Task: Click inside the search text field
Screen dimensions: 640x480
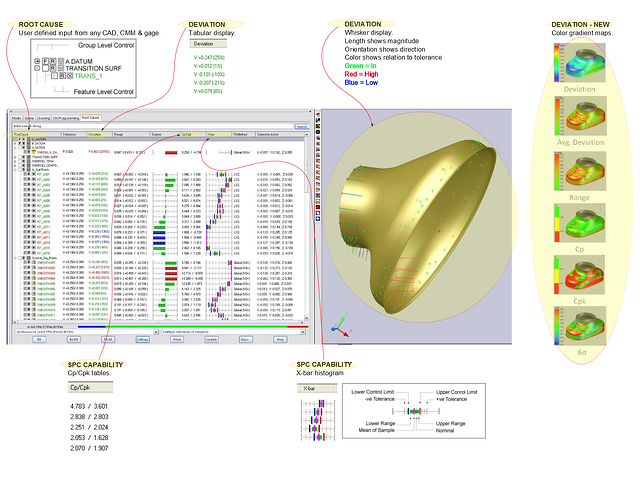Action: [150, 126]
